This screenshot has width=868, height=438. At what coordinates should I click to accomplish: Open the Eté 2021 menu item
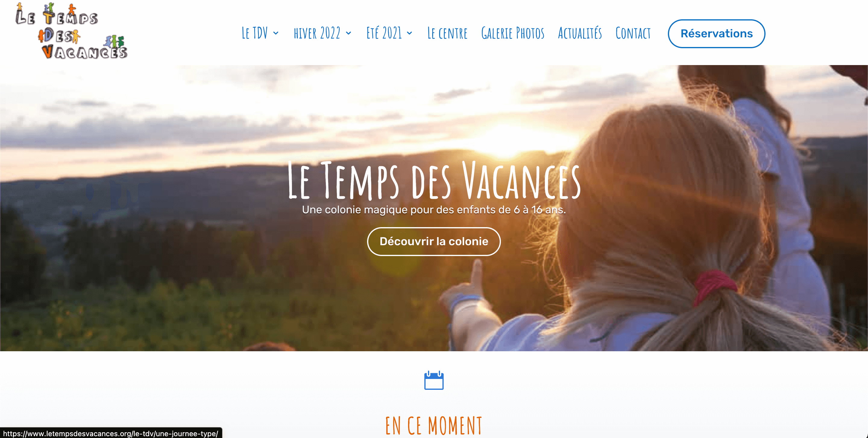pos(384,33)
